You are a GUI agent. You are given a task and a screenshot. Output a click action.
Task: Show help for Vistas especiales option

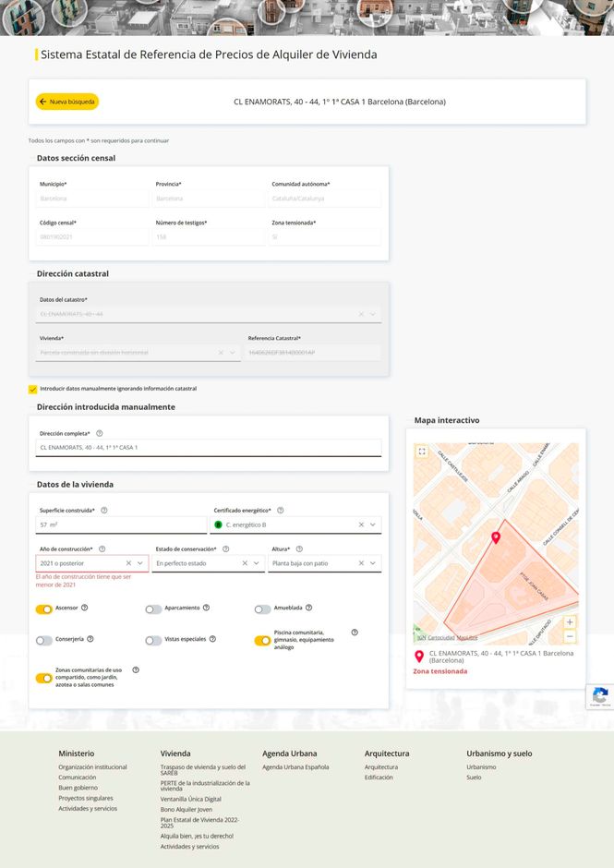(212, 639)
